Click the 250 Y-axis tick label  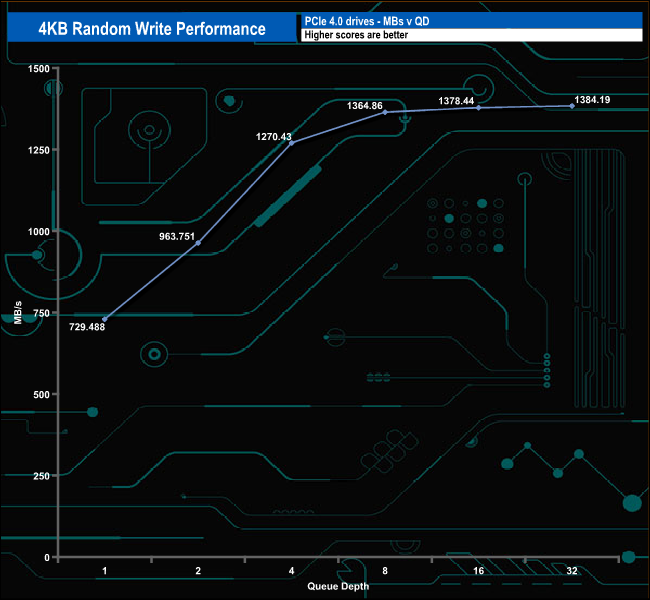coord(40,476)
